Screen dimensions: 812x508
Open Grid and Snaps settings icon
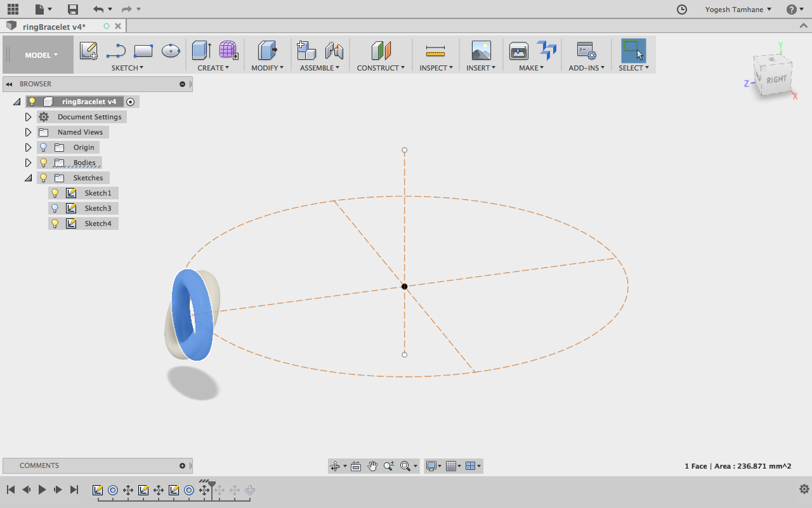tap(454, 466)
